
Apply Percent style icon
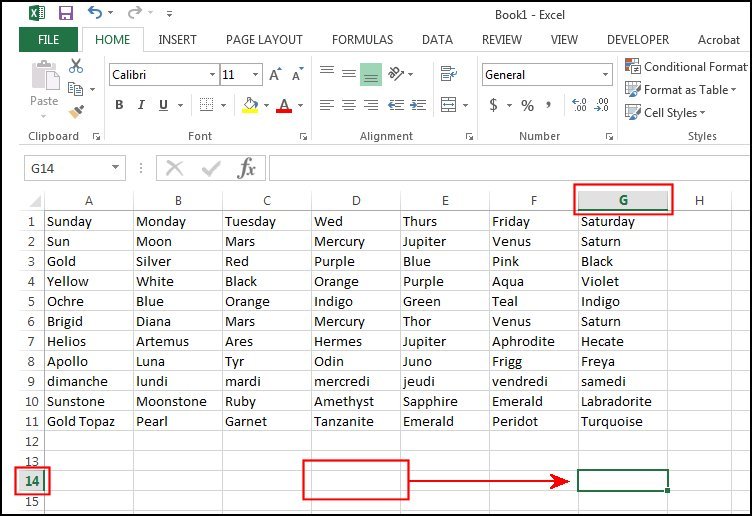click(x=528, y=105)
